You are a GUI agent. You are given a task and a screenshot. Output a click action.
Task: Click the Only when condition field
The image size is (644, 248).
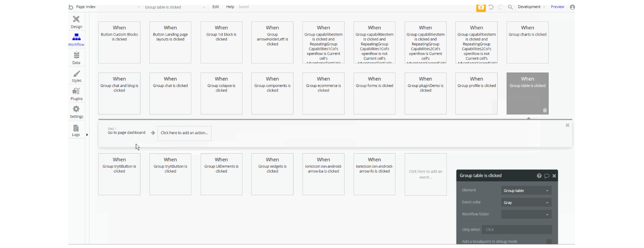pyautogui.click(x=517, y=230)
